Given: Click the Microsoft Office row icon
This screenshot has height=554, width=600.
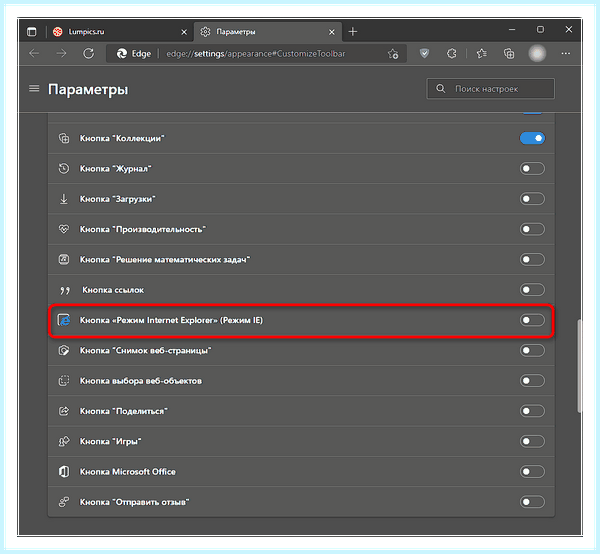Looking at the screenshot, I should tap(64, 471).
